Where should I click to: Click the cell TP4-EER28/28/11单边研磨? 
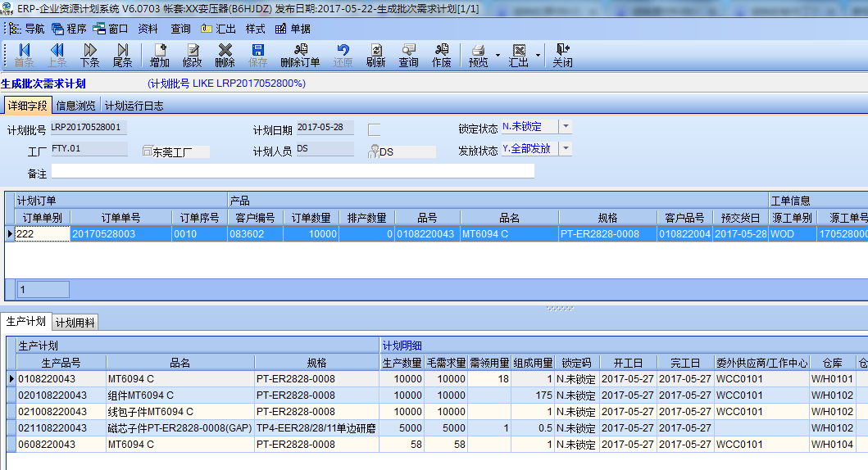pyautogui.click(x=316, y=428)
